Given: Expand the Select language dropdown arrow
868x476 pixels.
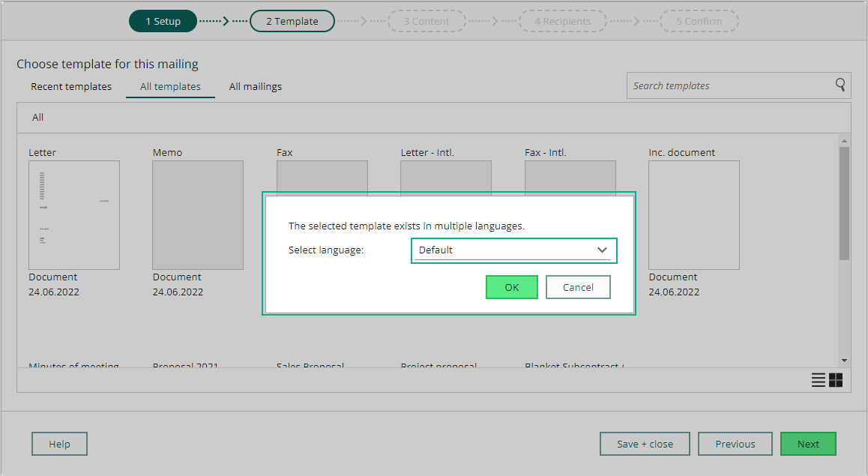Looking at the screenshot, I should [603, 250].
